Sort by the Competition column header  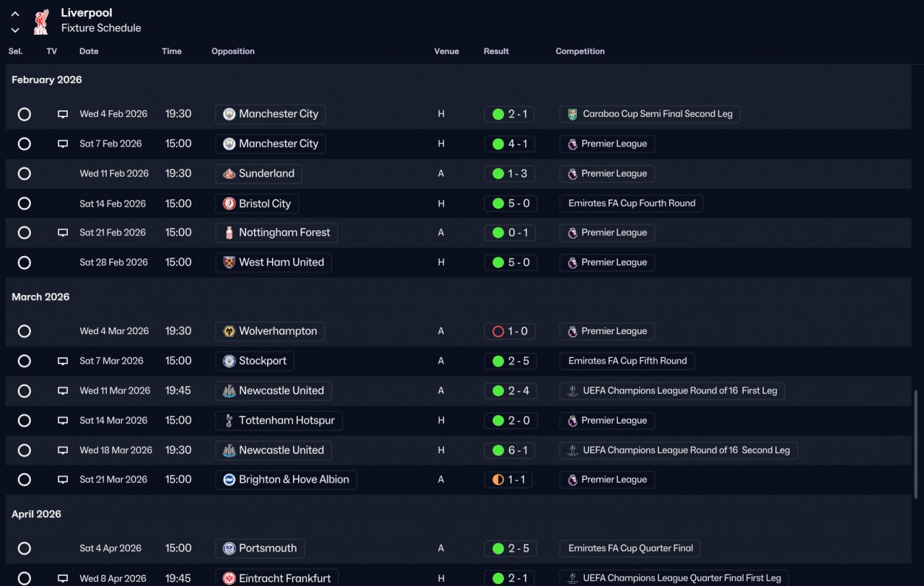[x=580, y=51]
